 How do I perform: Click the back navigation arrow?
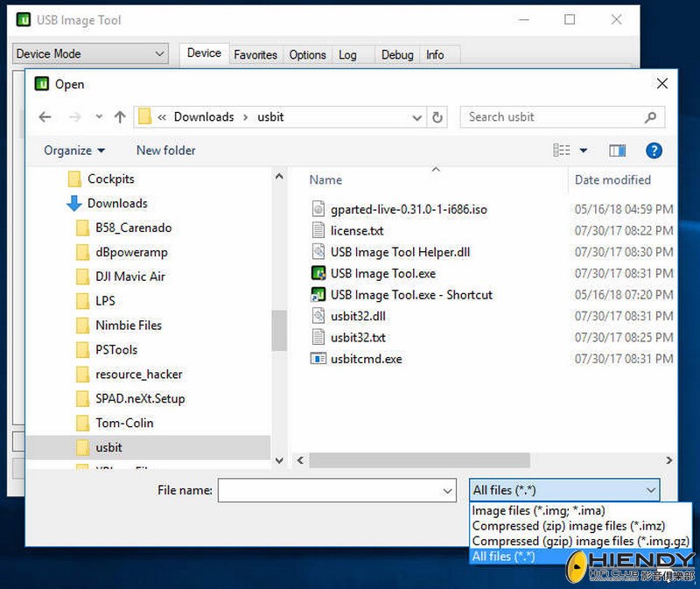click(x=45, y=117)
